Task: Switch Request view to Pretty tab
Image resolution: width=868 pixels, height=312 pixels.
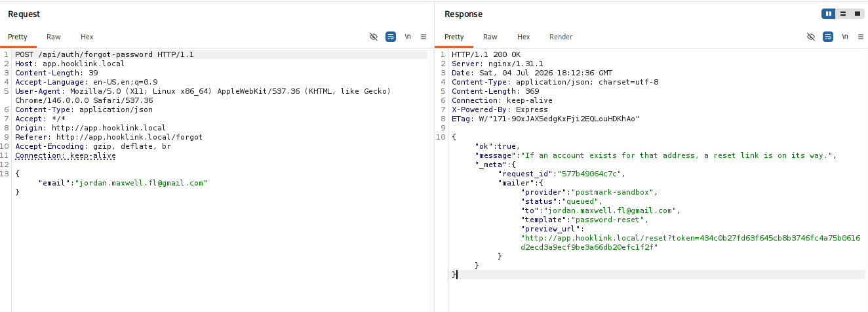Action: pos(18,37)
